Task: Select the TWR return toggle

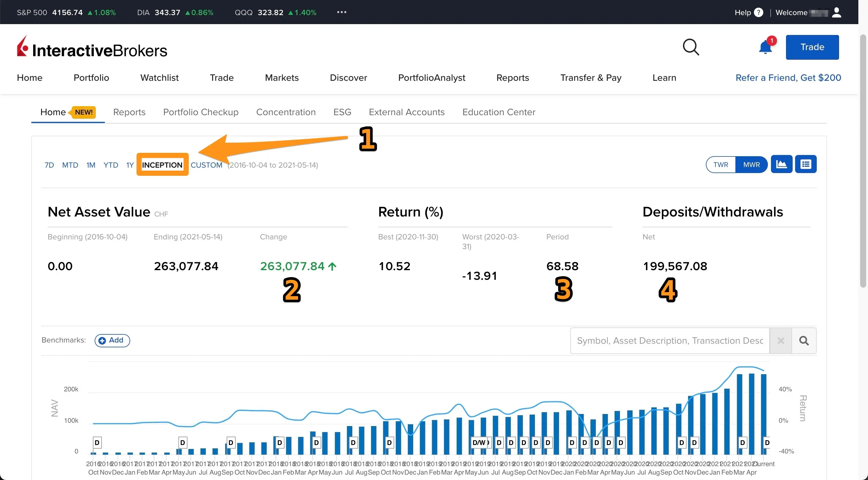Action: [721, 165]
